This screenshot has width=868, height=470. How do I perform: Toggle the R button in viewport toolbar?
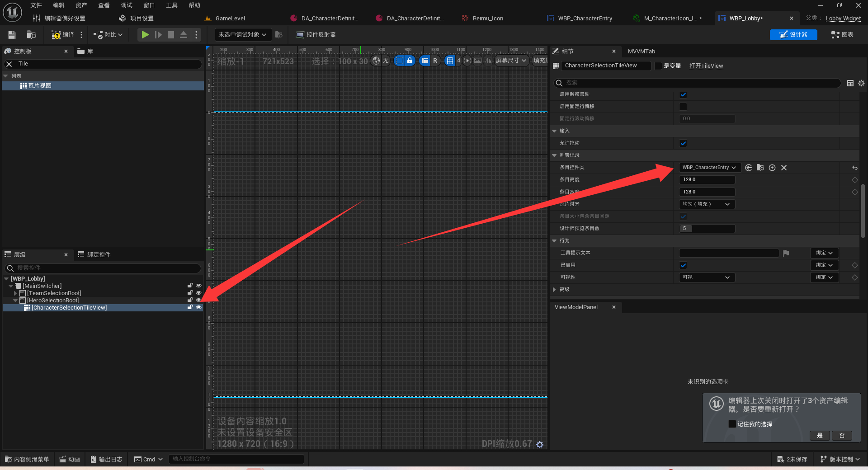(x=435, y=61)
